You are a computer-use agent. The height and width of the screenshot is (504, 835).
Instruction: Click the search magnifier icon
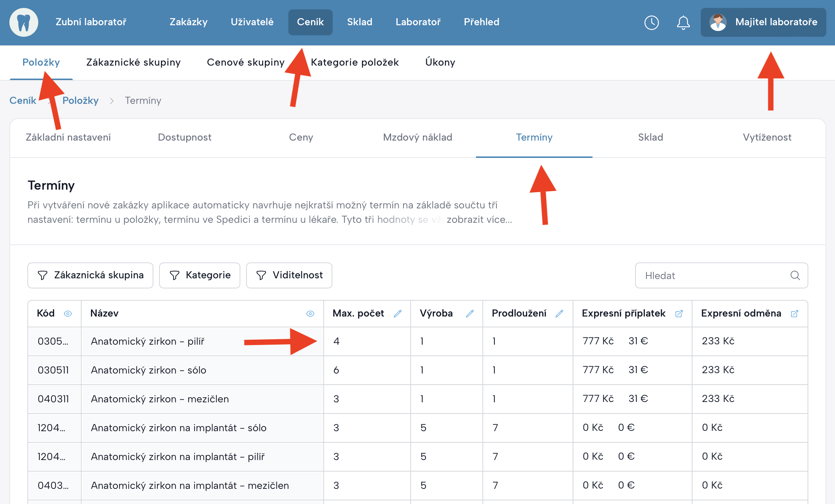tap(795, 275)
